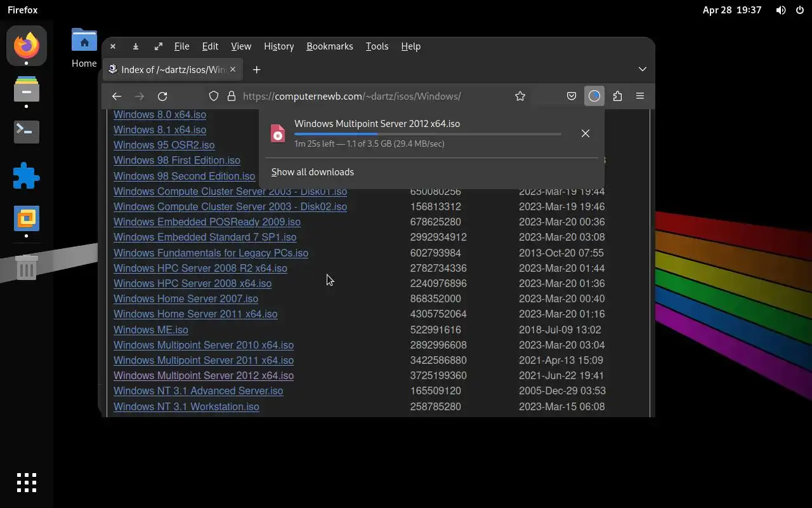Screen dimensions: 812x508
Task: Show tracking protection shield info
Action: [214, 96]
